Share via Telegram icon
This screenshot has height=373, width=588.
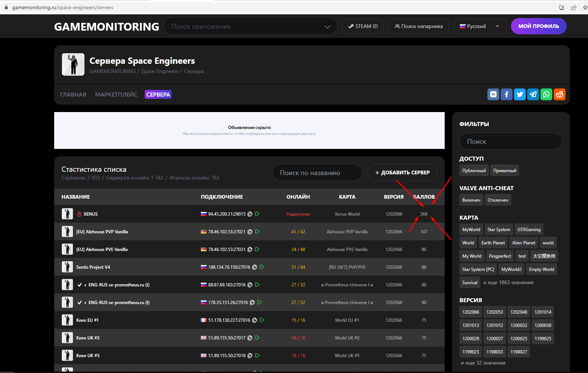click(533, 94)
